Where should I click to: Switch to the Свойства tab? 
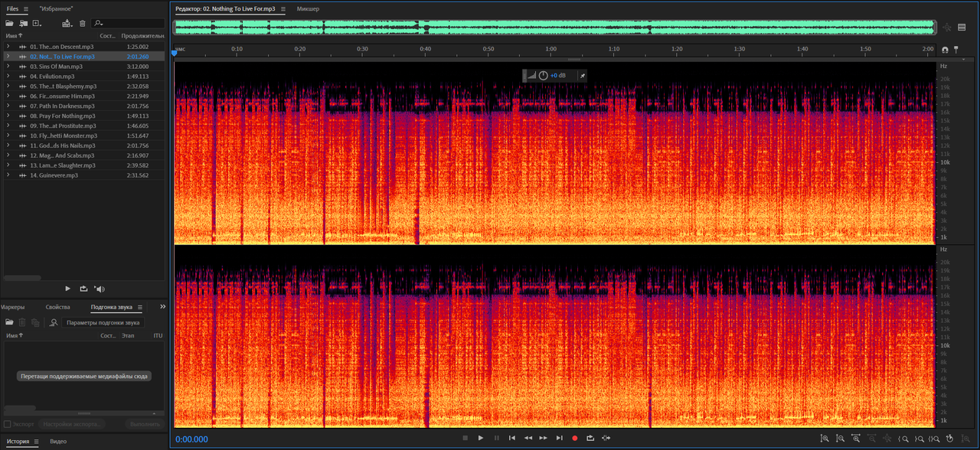click(x=57, y=307)
